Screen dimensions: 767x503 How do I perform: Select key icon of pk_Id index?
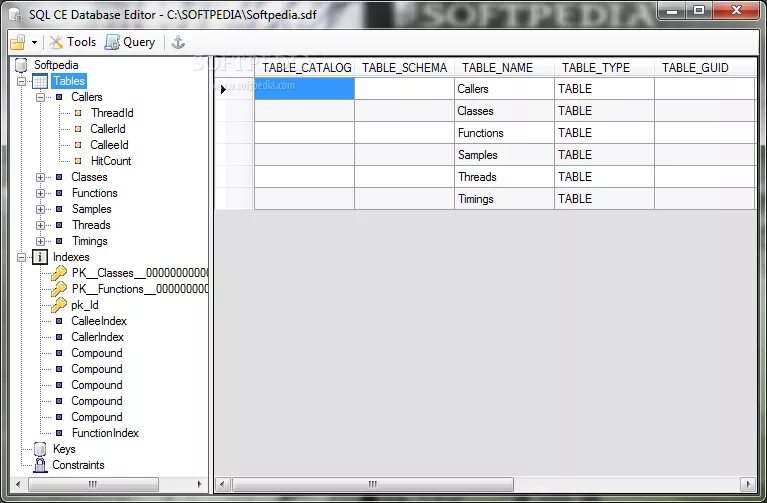59,305
